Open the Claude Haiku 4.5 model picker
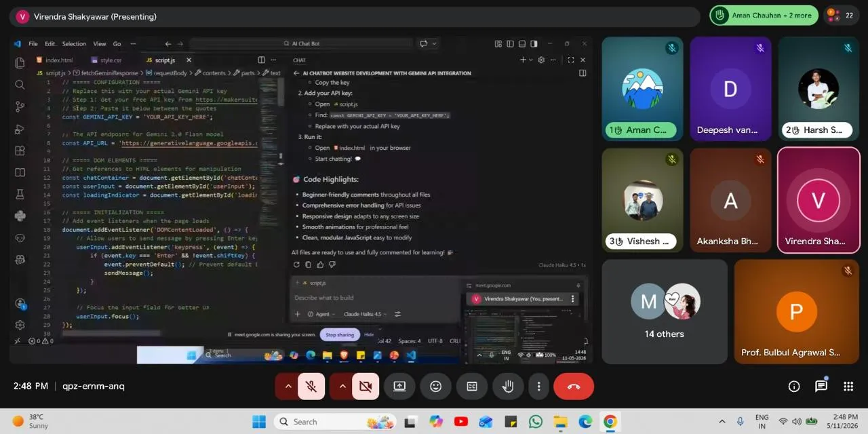 (x=365, y=314)
